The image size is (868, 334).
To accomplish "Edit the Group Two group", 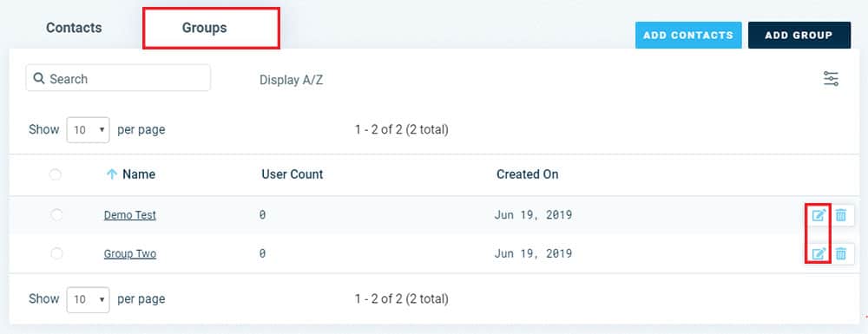I will pos(819,254).
